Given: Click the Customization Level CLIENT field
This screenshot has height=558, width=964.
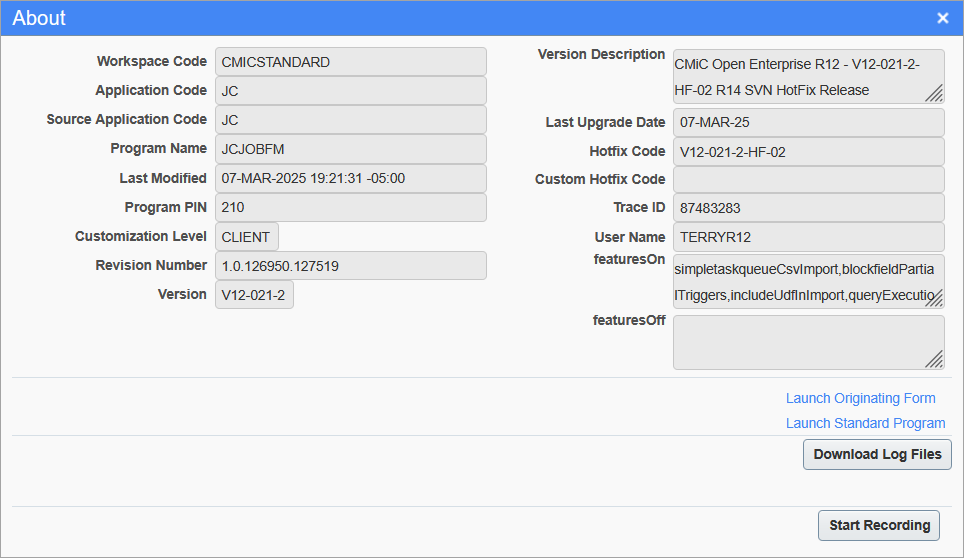Looking at the screenshot, I should pos(247,237).
